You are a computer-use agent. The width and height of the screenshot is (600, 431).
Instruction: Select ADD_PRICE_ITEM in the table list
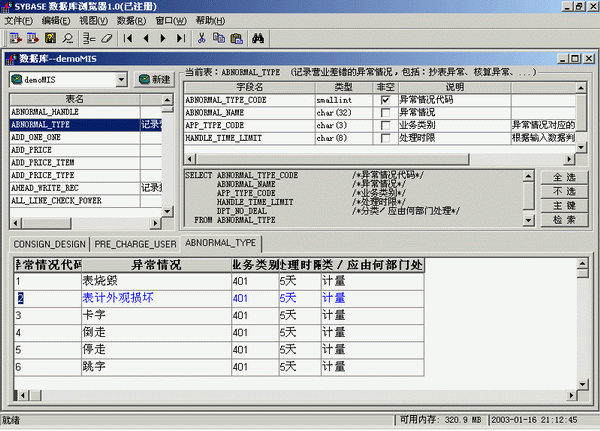tap(42, 162)
